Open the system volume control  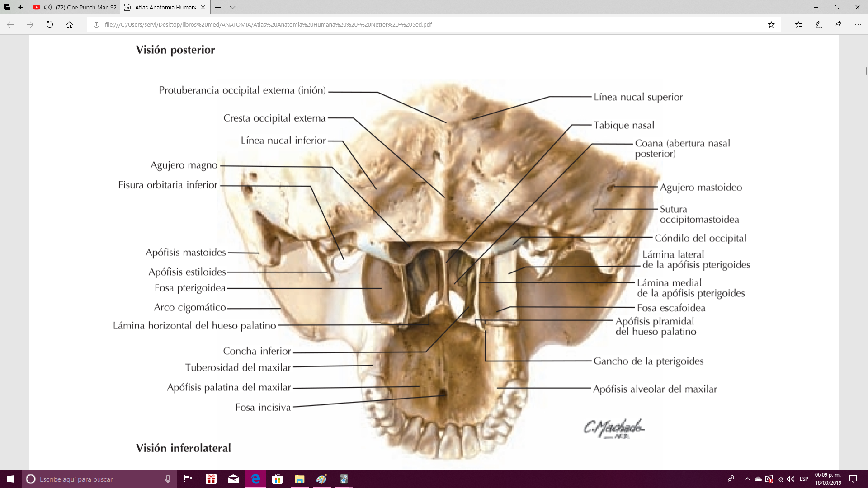click(x=791, y=479)
